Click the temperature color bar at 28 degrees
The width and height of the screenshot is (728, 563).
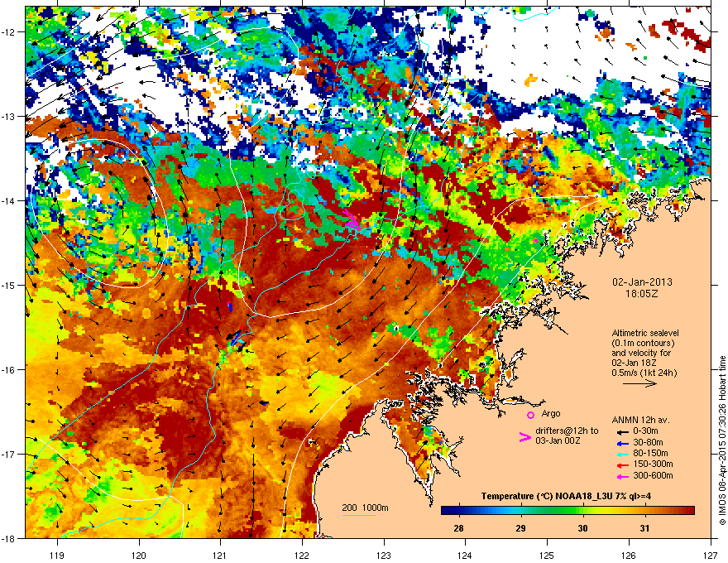coord(458,510)
